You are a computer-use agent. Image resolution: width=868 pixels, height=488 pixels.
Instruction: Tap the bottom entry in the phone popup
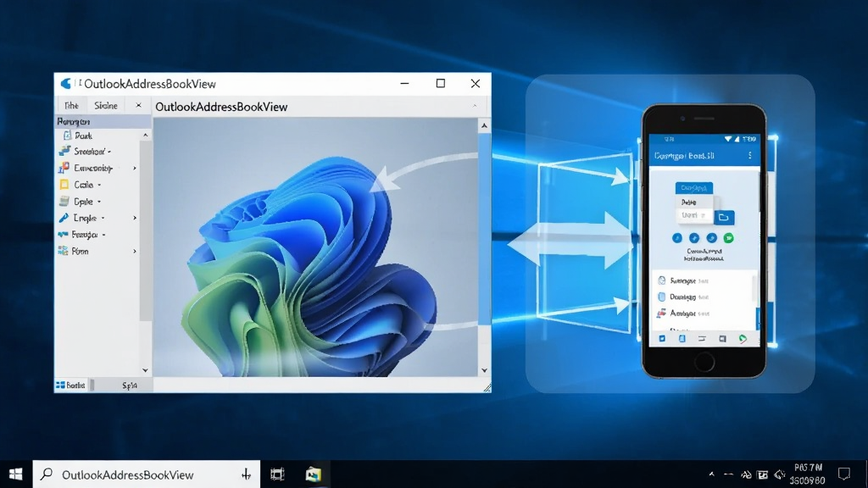click(x=693, y=215)
